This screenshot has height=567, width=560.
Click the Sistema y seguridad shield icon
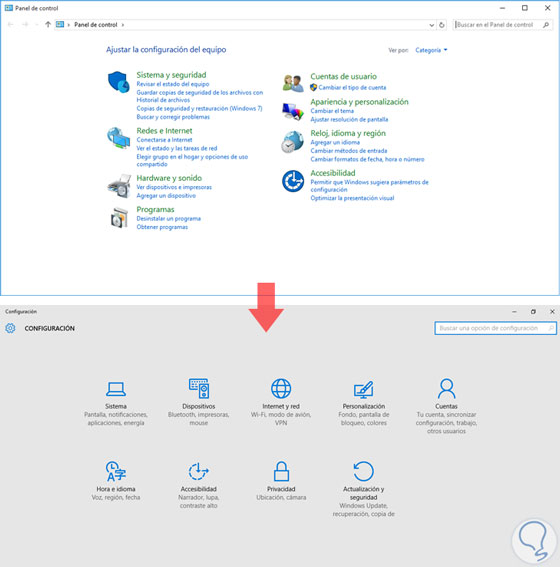pyautogui.click(x=119, y=82)
